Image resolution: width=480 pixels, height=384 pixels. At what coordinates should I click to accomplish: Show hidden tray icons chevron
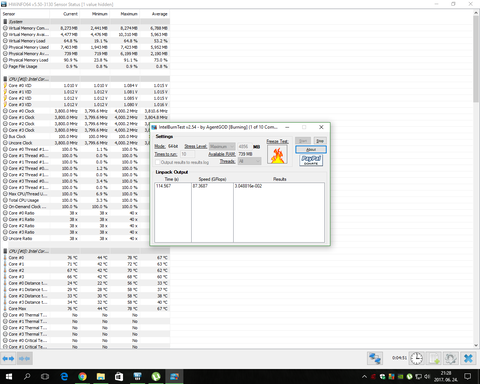[x=364, y=377]
